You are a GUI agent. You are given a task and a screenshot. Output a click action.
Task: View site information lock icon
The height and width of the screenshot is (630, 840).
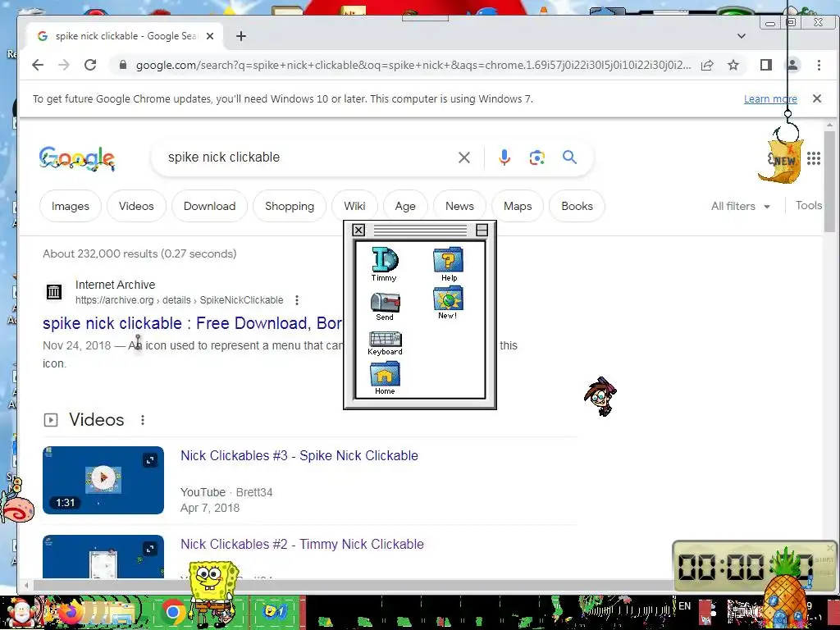pyautogui.click(x=123, y=66)
